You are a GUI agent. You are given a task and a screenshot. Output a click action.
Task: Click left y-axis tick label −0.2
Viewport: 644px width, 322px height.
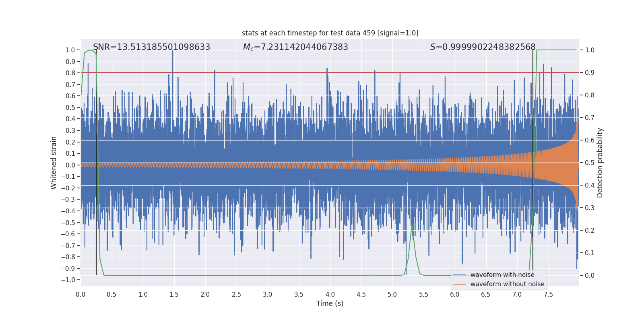coord(68,188)
